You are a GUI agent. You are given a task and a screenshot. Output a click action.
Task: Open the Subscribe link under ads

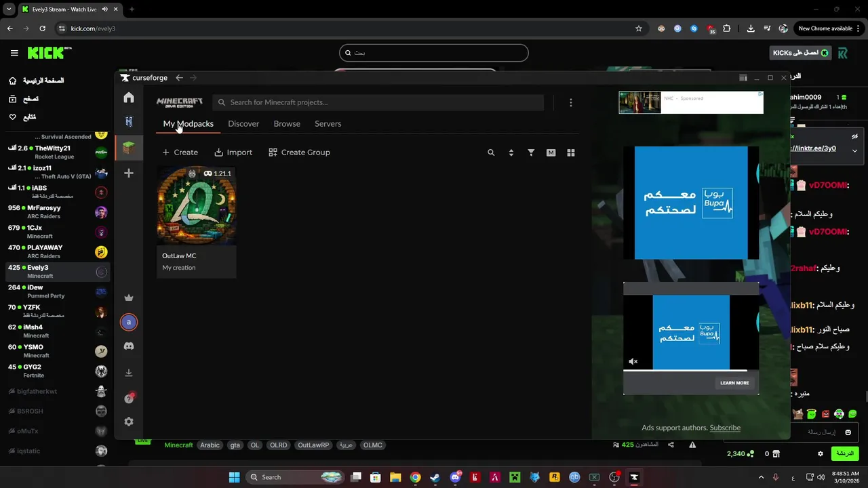(x=725, y=428)
